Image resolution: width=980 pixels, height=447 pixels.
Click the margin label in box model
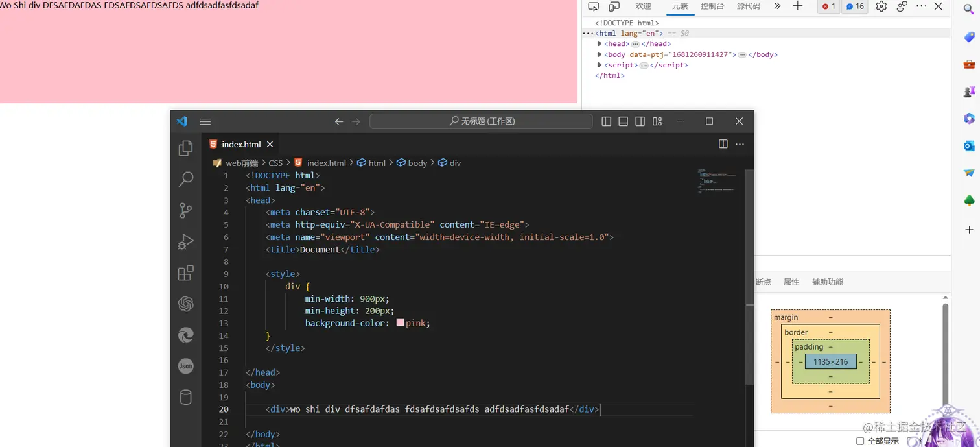786,317
